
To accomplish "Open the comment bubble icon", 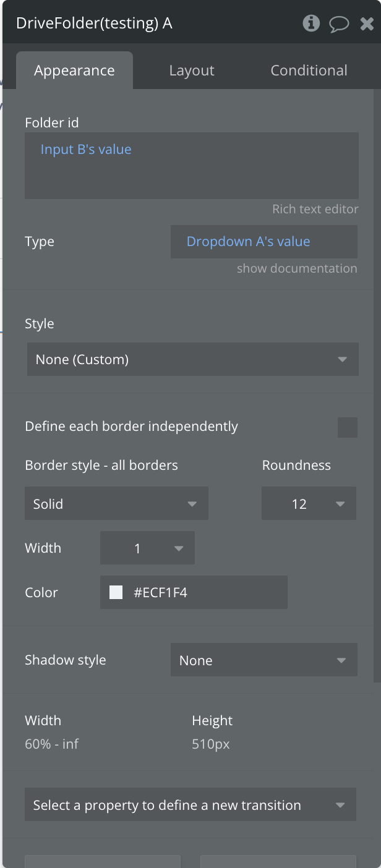I will click(x=339, y=24).
